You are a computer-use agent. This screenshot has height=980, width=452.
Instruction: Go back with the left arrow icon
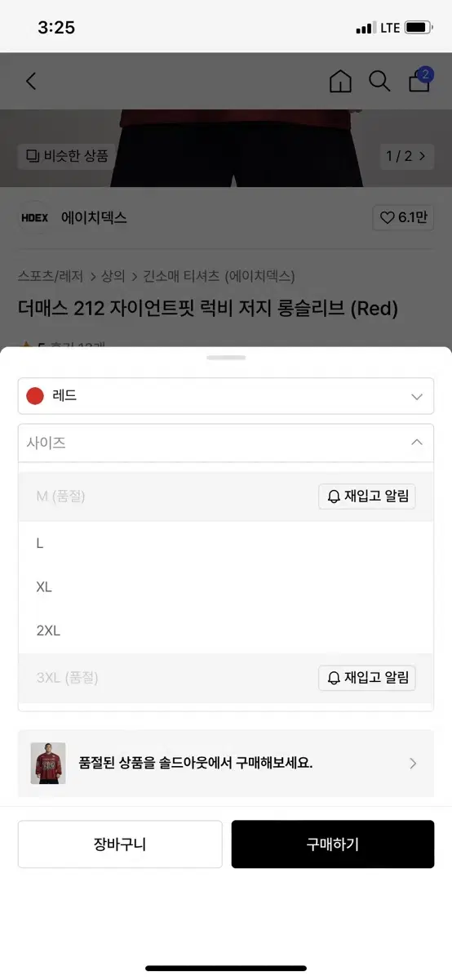tap(31, 81)
